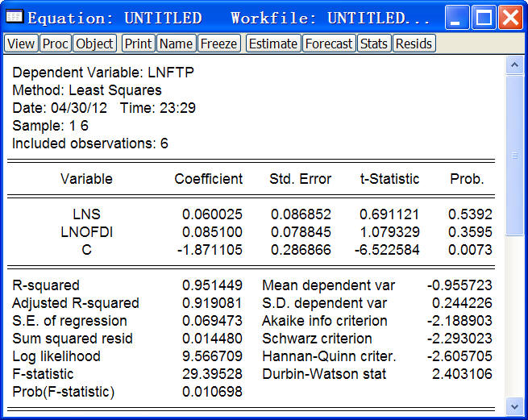Image resolution: width=528 pixels, height=420 pixels.
Task: Click LNOFDI coefficient 0.085100
Action: point(212,232)
